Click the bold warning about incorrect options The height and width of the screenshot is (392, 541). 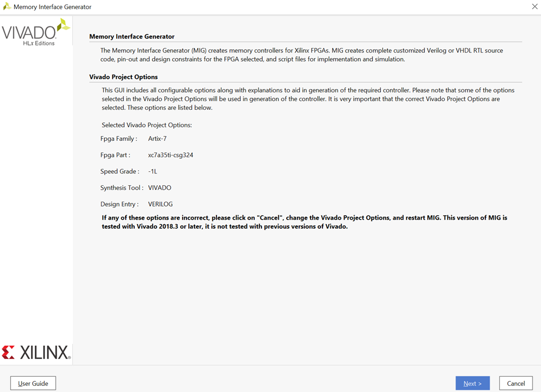(304, 222)
